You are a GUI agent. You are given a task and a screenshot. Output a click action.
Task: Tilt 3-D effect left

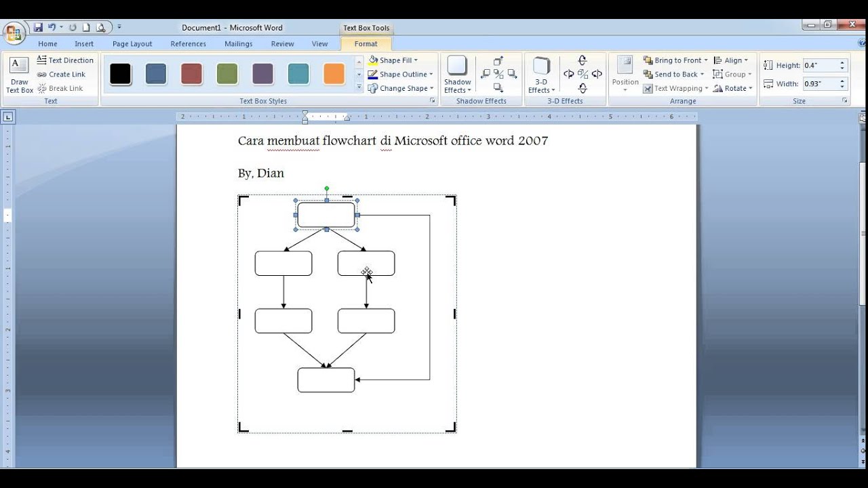coord(569,74)
